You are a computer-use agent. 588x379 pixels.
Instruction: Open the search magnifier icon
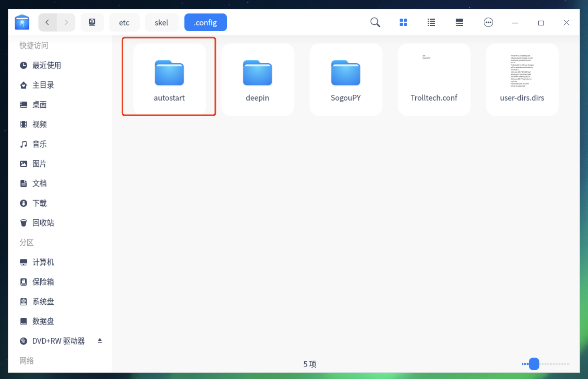(x=375, y=22)
